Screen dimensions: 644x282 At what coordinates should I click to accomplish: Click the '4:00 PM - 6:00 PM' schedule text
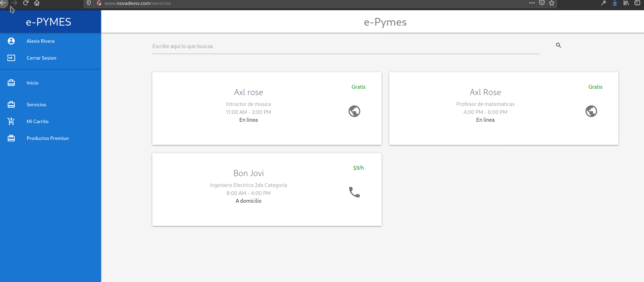[x=485, y=112]
